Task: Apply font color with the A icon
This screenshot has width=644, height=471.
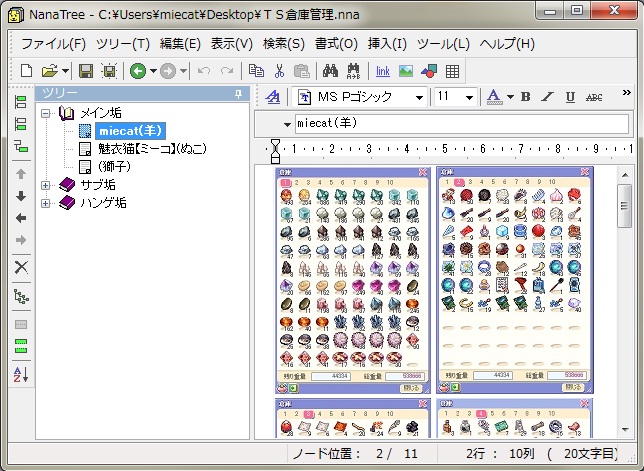Action: point(494,97)
